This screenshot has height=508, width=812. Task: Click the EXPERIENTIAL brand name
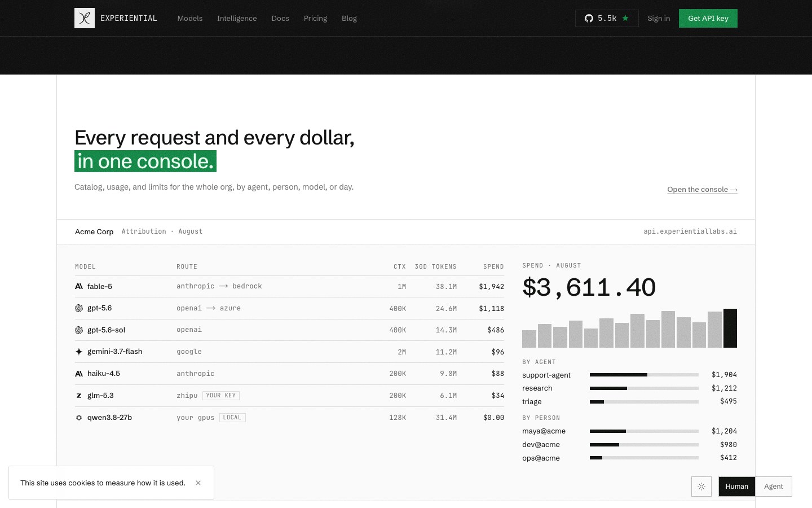pos(129,18)
